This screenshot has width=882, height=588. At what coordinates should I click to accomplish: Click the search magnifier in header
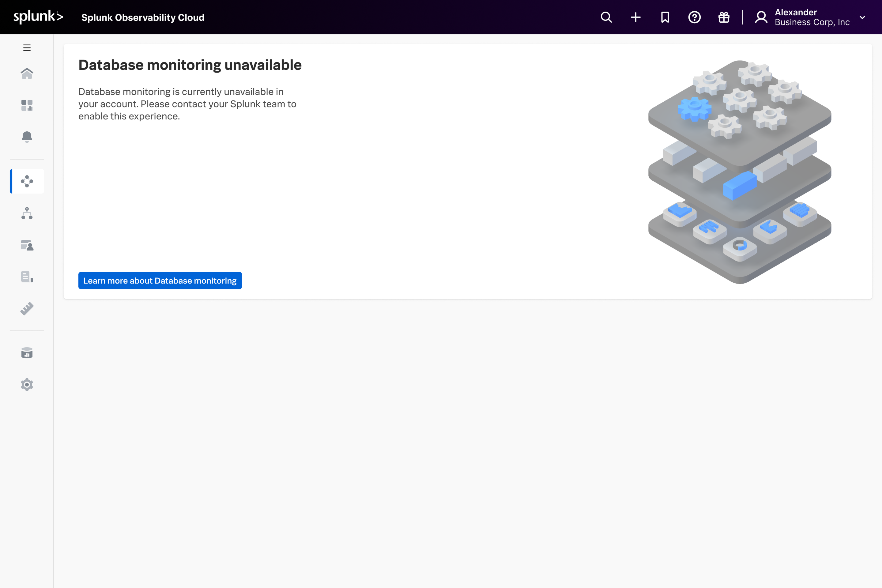coord(606,17)
